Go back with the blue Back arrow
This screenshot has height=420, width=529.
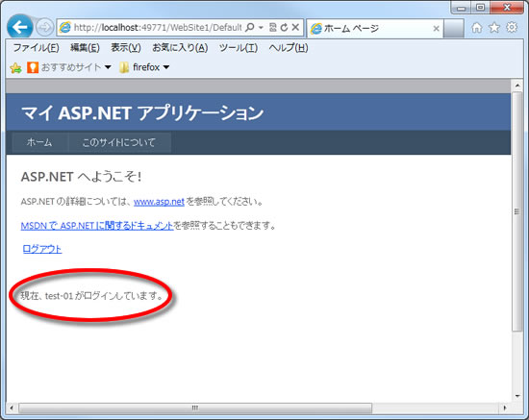click(x=19, y=27)
